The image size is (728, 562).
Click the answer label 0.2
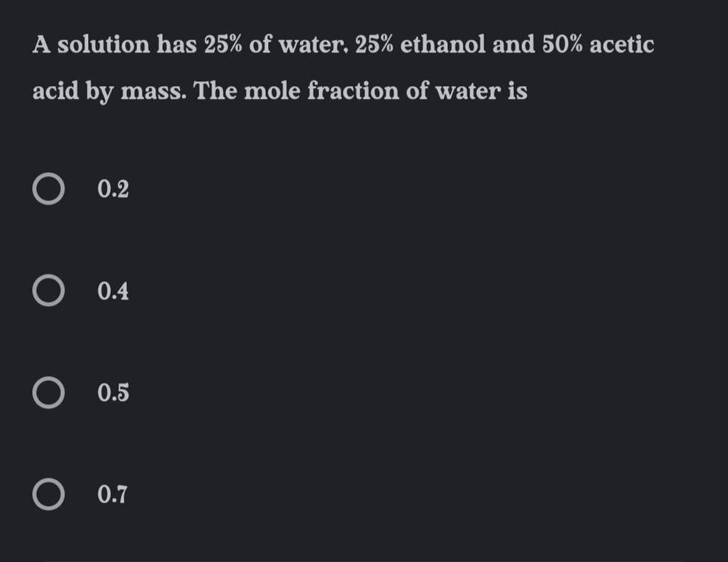[113, 188]
